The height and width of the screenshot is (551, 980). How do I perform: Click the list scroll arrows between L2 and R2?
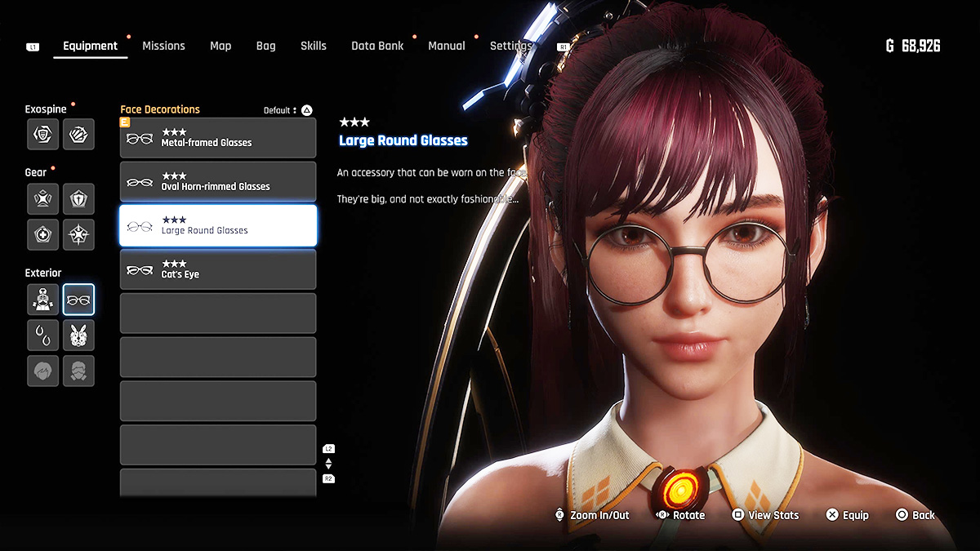tap(328, 464)
